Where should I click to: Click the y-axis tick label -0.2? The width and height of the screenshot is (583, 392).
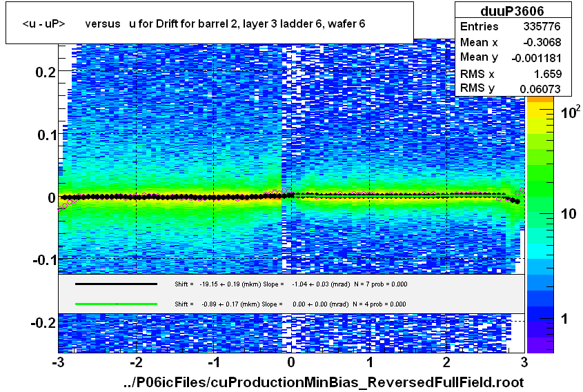coord(43,322)
